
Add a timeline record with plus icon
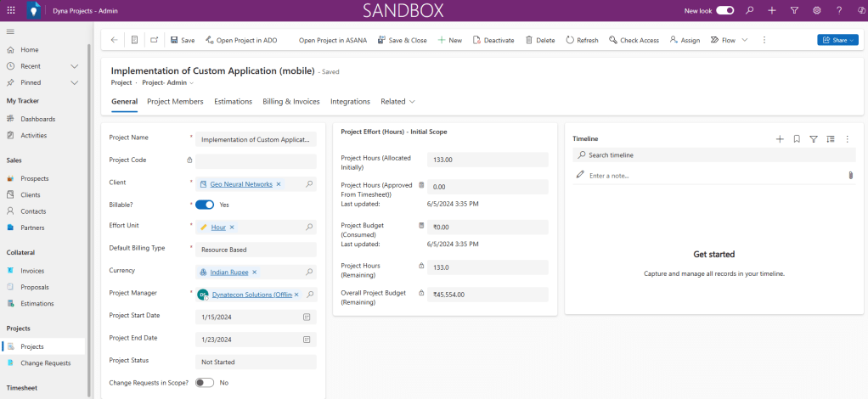(780, 138)
